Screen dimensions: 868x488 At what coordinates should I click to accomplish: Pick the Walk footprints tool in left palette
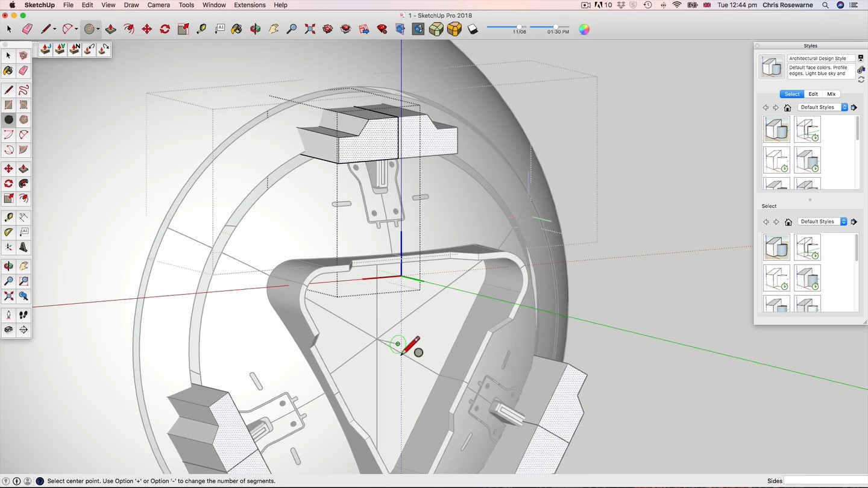click(x=24, y=314)
